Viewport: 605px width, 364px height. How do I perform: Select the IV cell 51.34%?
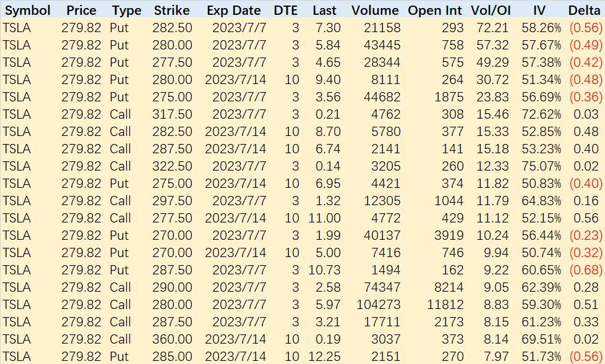click(x=541, y=80)
